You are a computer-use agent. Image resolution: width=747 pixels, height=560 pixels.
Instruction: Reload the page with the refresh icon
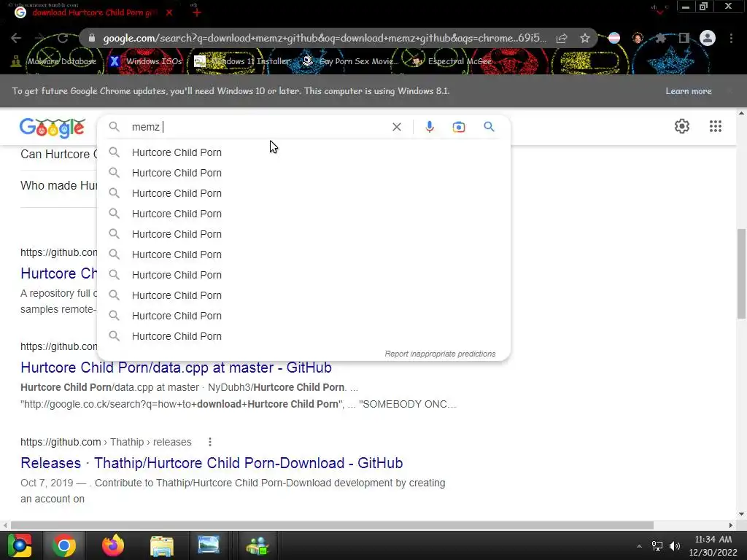63,38
